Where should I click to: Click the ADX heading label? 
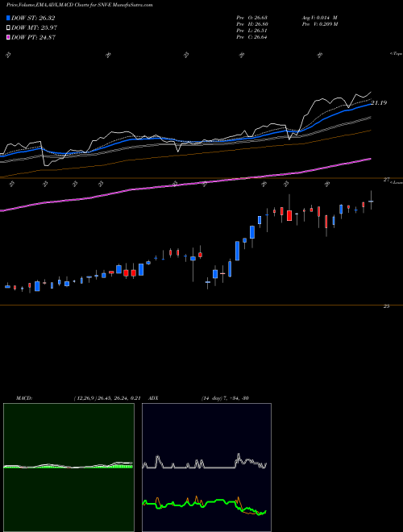coord(153,398)
